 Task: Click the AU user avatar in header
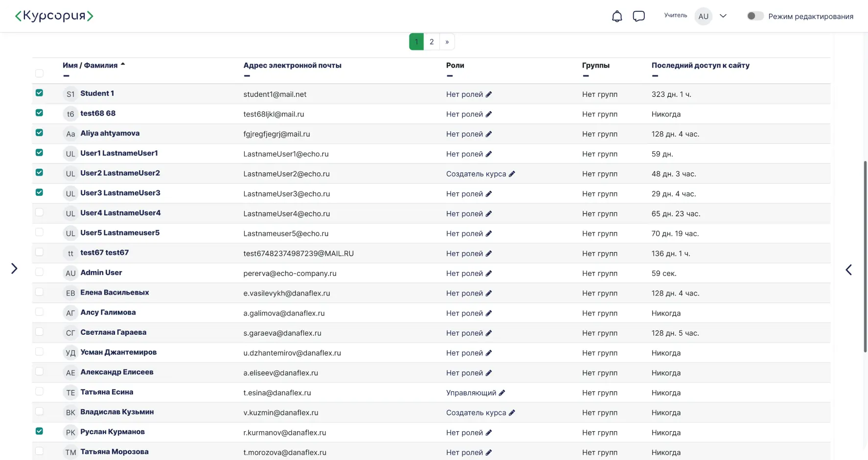(x=703, y=16)
